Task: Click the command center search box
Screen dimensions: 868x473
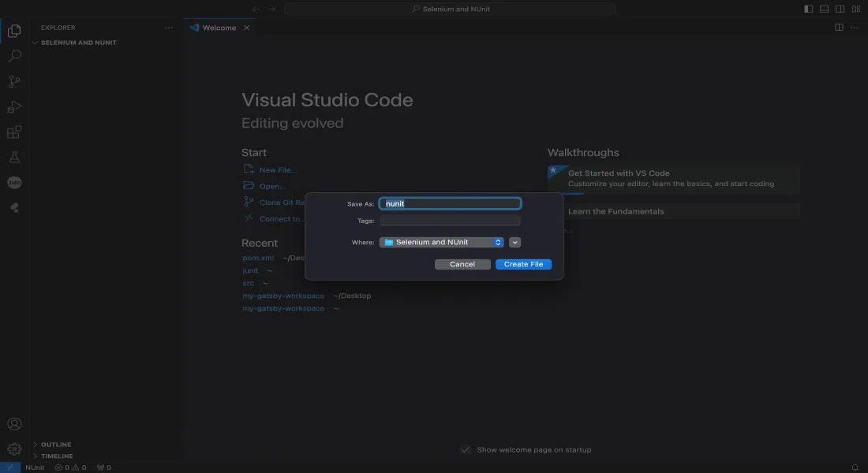Action: pyautogui.click(x=450, y=9)
